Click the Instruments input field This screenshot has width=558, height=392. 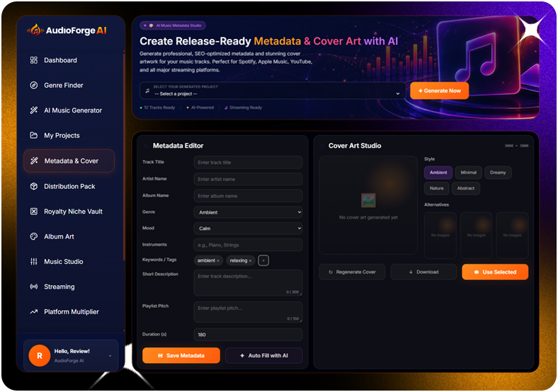click(249, 245)
